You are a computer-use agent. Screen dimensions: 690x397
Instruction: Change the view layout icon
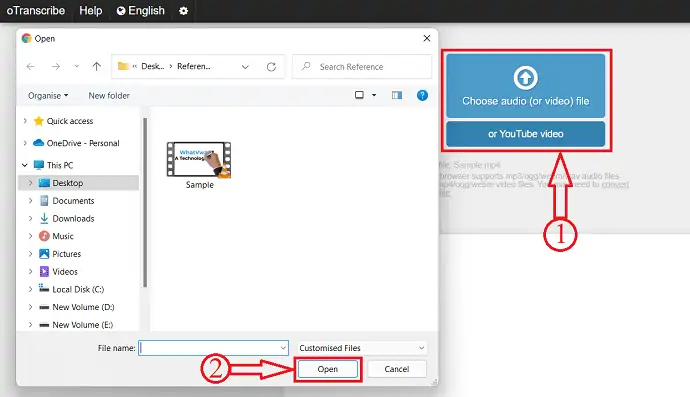pos(359,95)
